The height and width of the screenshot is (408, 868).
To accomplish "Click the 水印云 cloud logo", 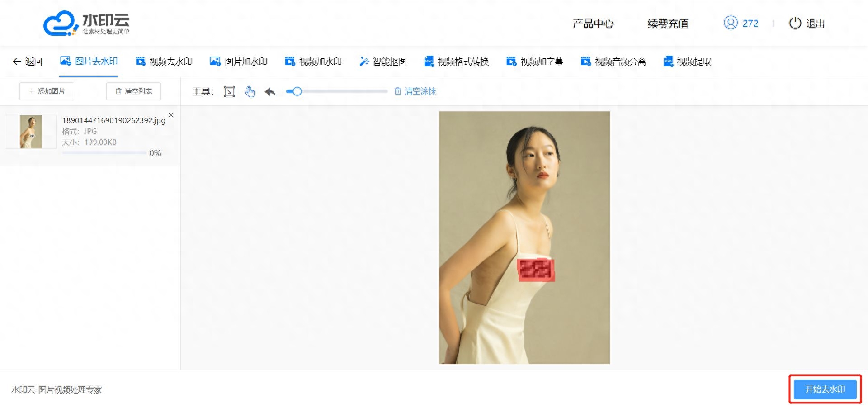I will coord(86,23).
